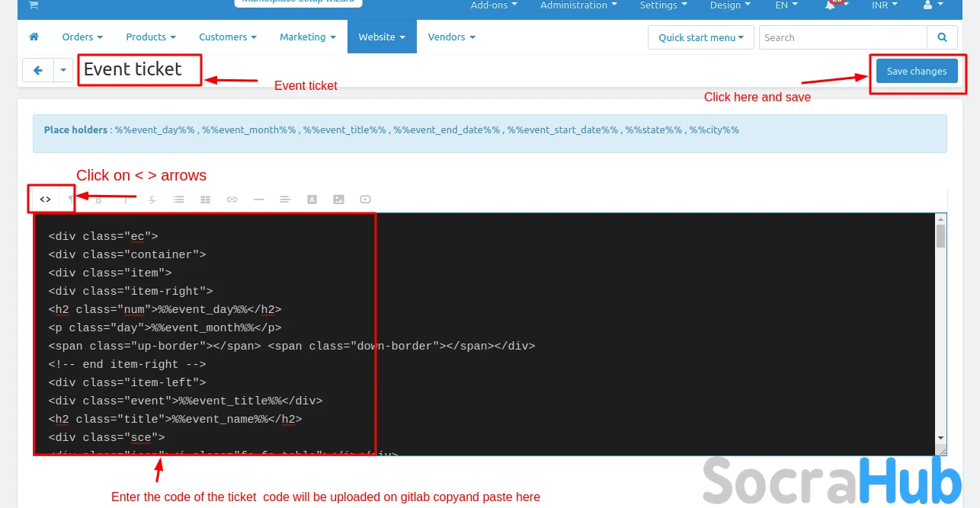
Task: Insert an image via editor toolbar
Action: 338,200
